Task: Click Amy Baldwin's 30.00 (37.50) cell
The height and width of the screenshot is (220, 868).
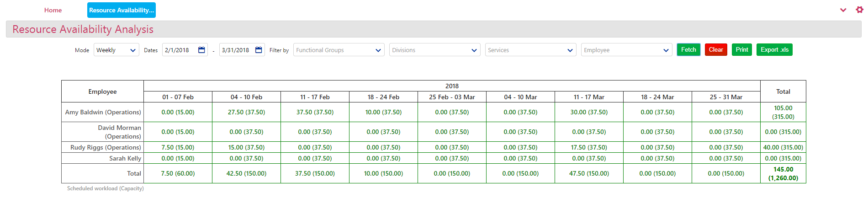Action: [x=589, y=112]
